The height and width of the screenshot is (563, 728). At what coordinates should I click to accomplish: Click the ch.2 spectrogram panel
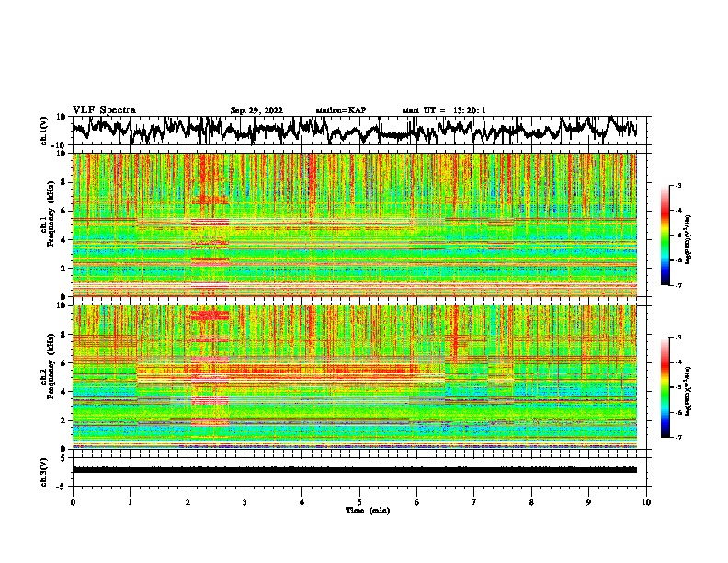(355, 377)
